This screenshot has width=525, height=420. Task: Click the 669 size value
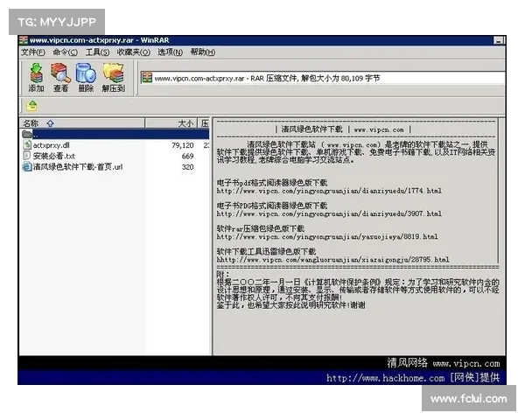point(188,156)
